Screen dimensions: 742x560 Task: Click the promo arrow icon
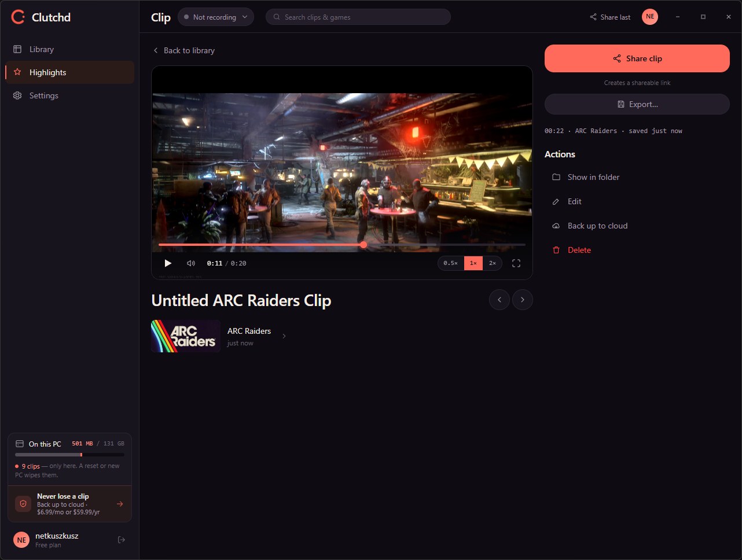pos(120,504)
